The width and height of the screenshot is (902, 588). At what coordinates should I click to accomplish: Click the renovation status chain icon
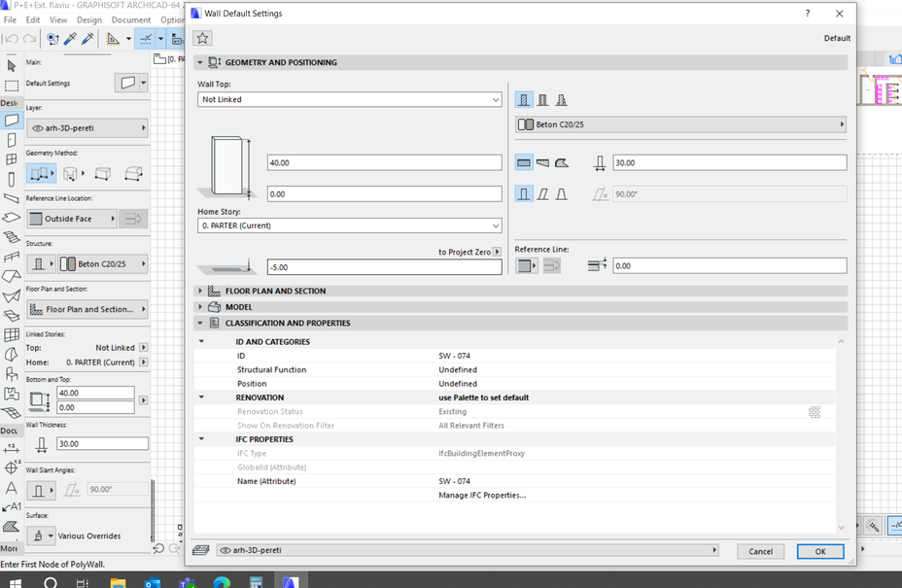(x=815, y=412)
